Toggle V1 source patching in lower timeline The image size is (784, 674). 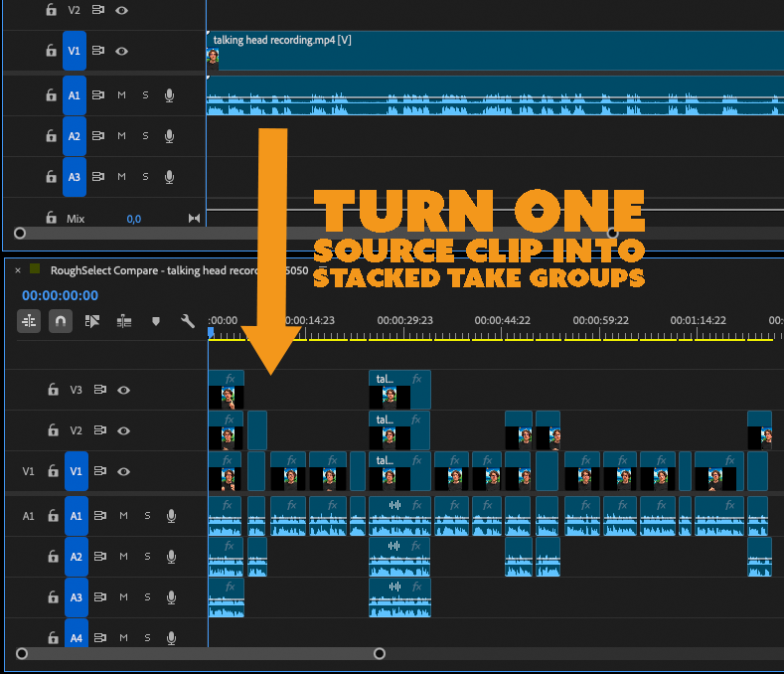[29, 471]
